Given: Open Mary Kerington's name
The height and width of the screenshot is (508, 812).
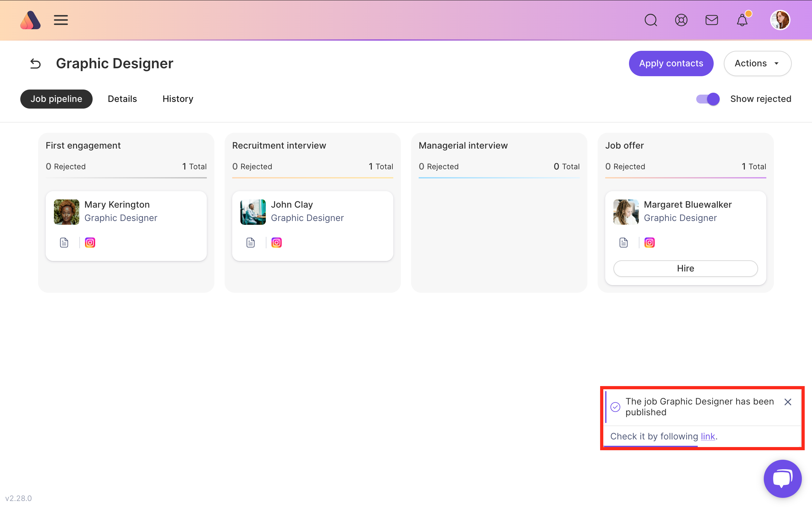Looking at the screenshot, I should (117, 204).
